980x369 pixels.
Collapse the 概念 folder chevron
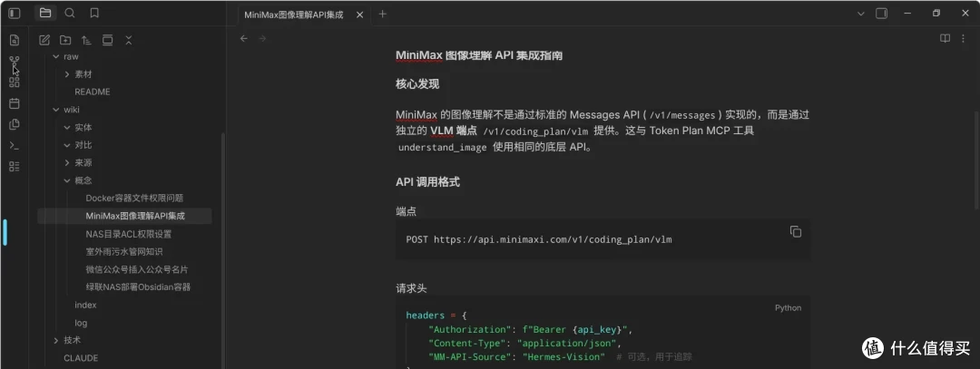67,181
